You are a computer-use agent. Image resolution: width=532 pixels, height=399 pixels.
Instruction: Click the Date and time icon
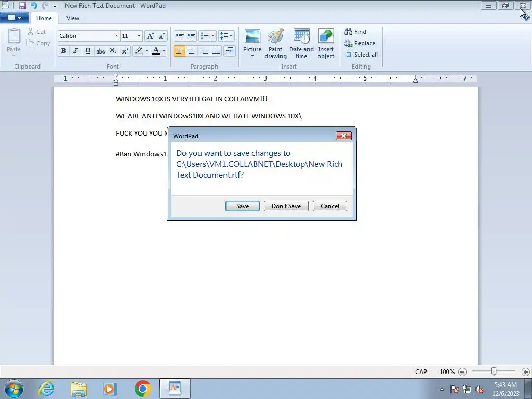[301, 36]
